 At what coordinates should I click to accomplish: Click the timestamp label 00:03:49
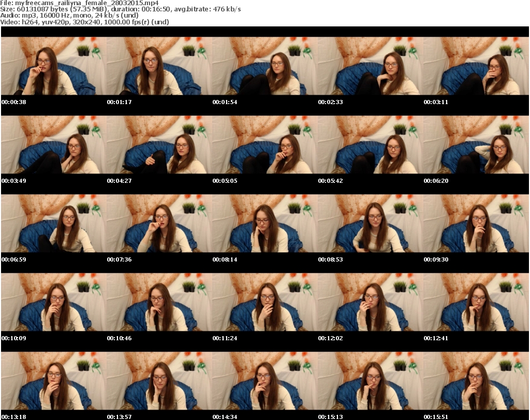pos(14,181)
